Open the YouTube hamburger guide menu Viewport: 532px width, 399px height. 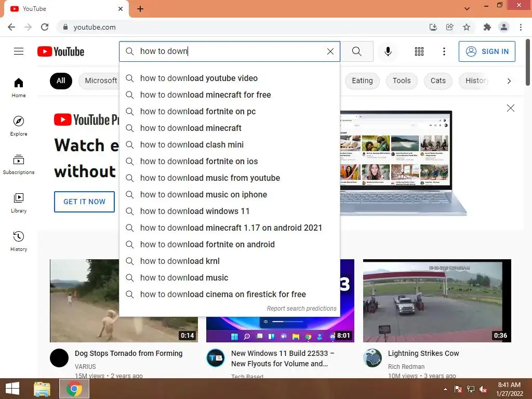[x=19, y=51]
